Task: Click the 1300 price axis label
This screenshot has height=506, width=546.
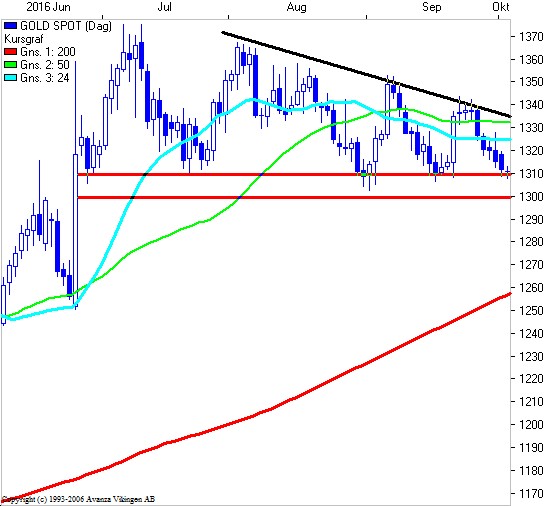Action: pos(531,196)
